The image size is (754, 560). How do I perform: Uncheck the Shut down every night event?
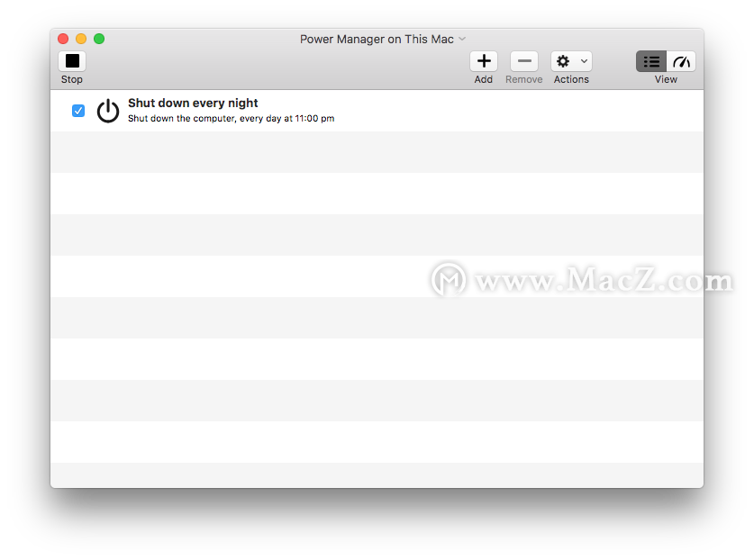[78, 111]
